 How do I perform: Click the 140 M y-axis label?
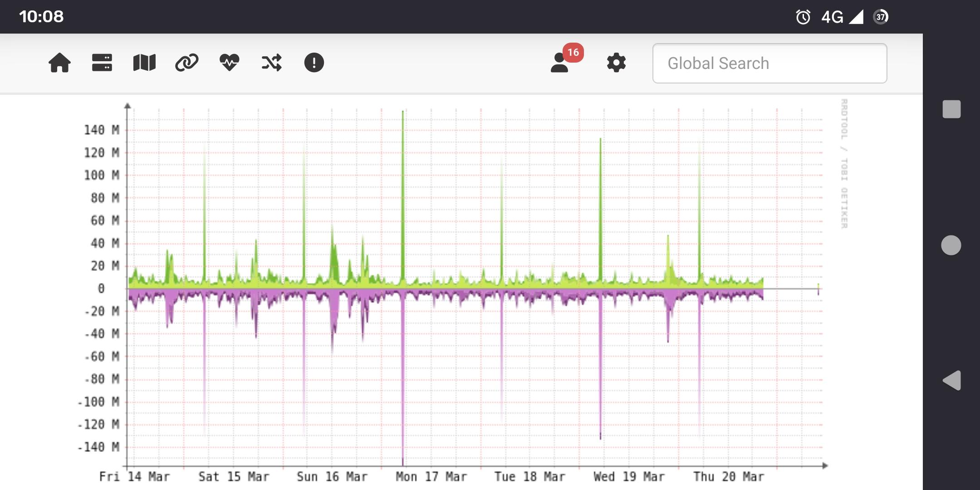pos(102,130)
